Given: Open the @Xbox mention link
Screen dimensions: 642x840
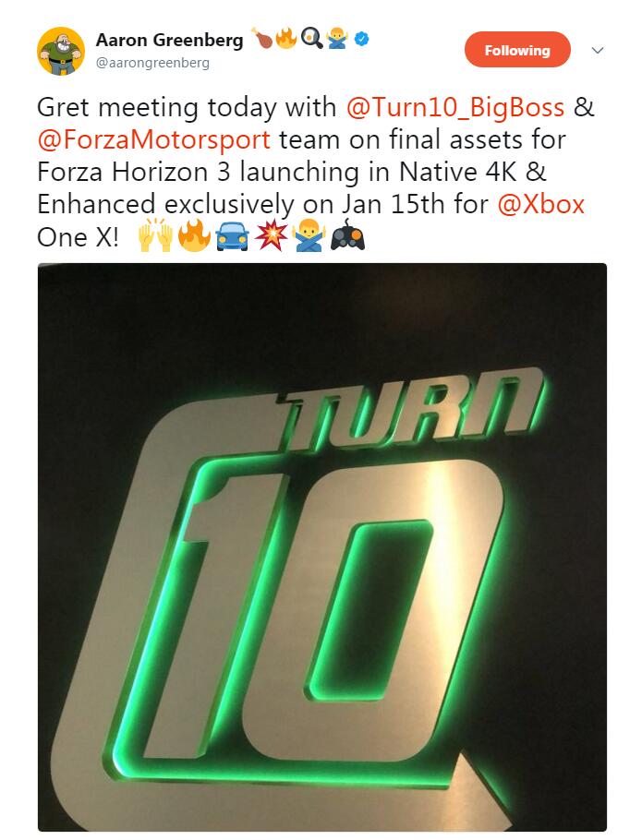Looking at the screenshot, I should click(x=540, y=204).
